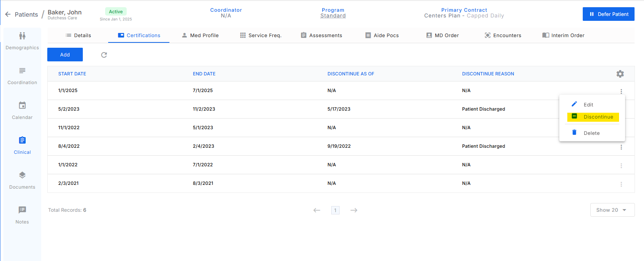The width and height of the screenshot is (644, 261).
Task: Open the Aide Pocs tab
Action: click(382, 35)
